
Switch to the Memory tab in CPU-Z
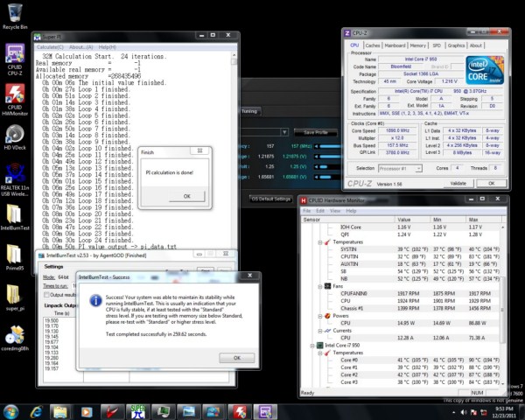click(x=418, y=45)
